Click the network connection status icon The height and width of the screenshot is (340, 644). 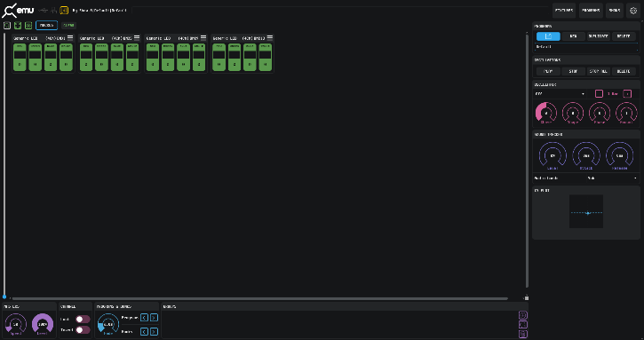point(54,11)
